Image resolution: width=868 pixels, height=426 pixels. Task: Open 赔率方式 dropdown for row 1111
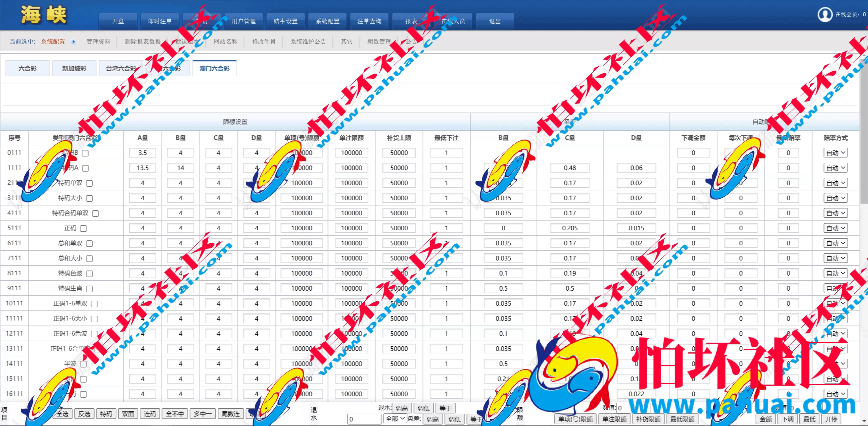tap(836, 168)
